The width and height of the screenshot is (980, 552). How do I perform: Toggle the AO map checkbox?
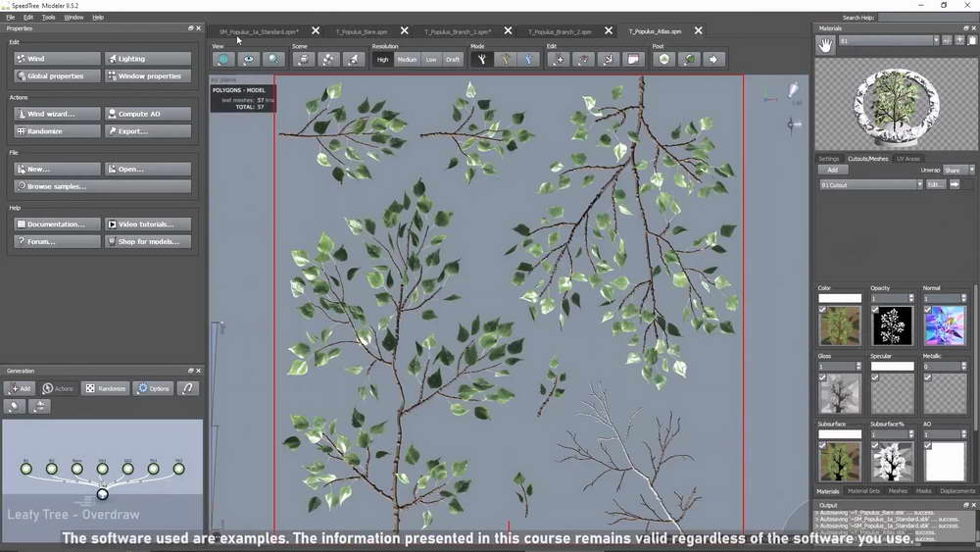click(927, 446)
